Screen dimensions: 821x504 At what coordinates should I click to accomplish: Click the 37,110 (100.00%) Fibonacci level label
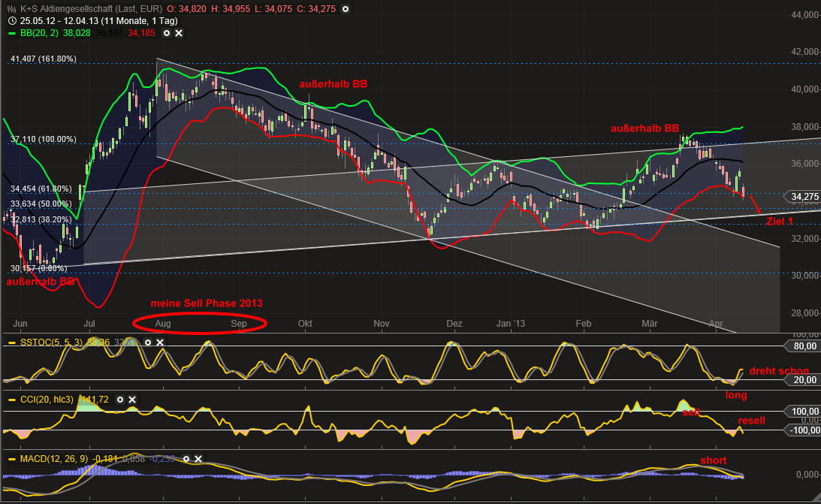[44, 139]
